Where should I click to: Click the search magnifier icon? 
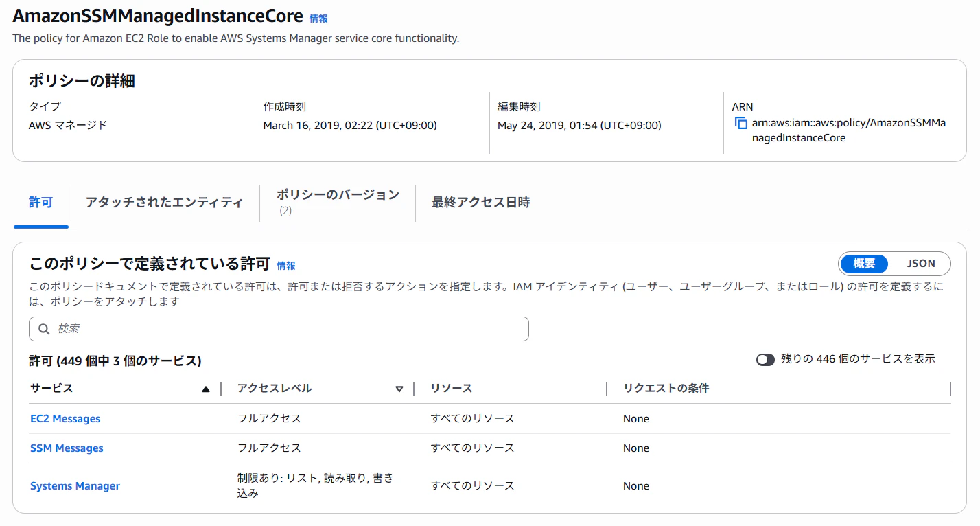click(44, 329)
